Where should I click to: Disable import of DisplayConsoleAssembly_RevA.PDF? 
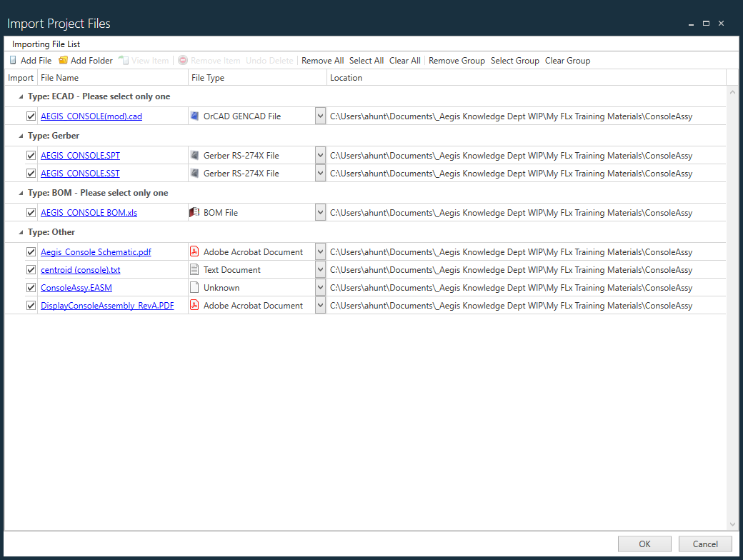[x=31, y=305]
